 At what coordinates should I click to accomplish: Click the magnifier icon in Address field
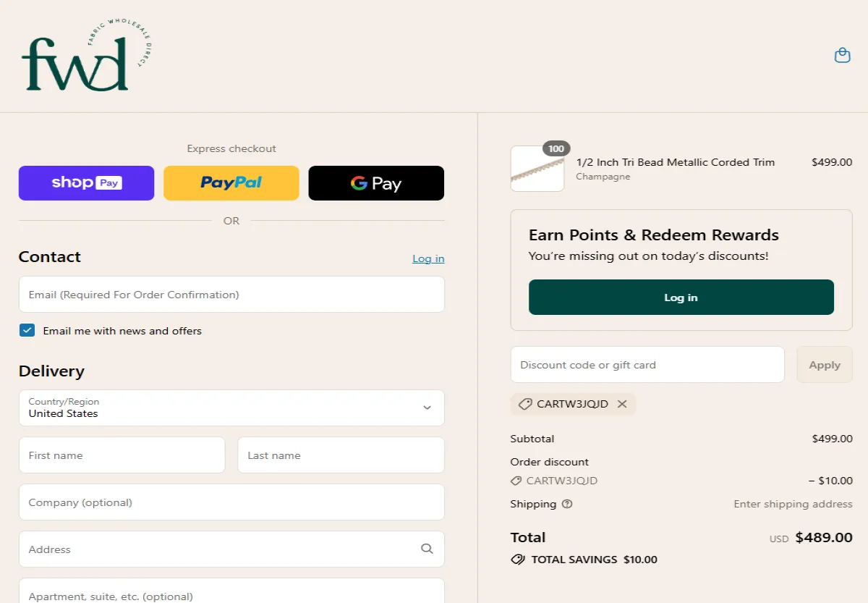(427, 549)
